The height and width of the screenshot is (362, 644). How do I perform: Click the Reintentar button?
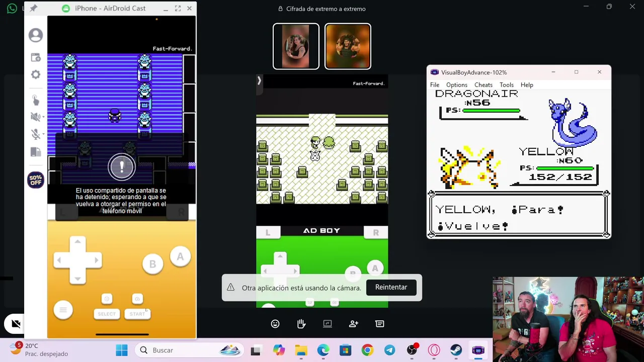(391, 287)
